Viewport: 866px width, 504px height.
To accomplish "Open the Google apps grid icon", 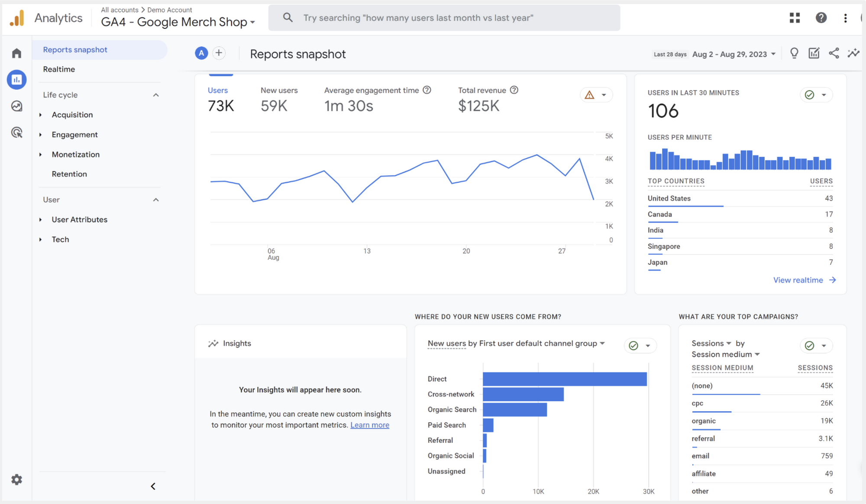I will 795,18.
